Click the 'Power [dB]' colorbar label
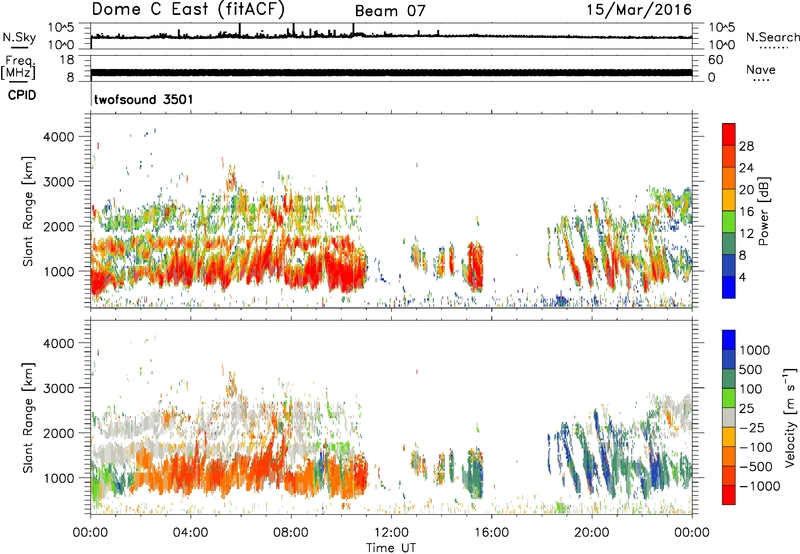Screen dimensions: 800x554 (763, 211)
